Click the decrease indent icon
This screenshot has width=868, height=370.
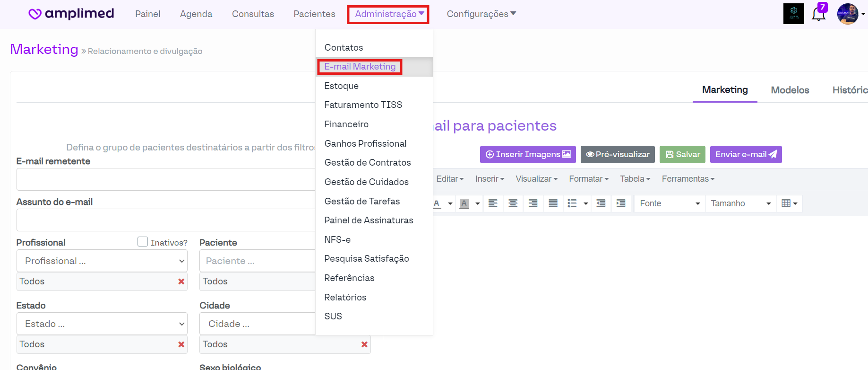(x=601, y=203)
